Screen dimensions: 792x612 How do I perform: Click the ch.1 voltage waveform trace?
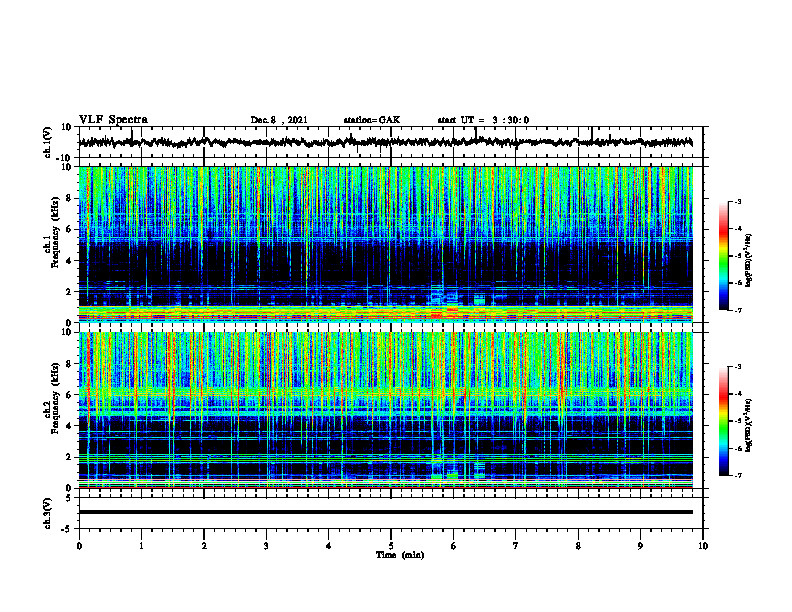386,142
